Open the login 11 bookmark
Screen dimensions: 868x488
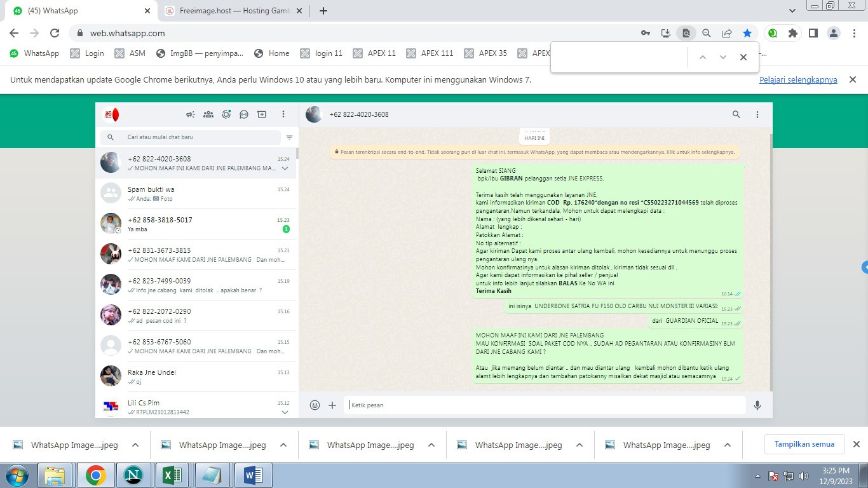click(321, 53)
